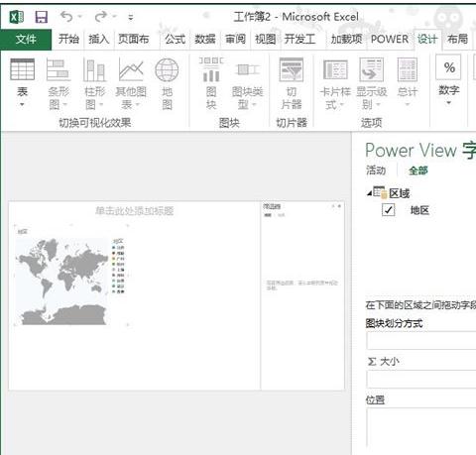Click 单击此处添加标题 title placeholder

(x=135, y=211)
